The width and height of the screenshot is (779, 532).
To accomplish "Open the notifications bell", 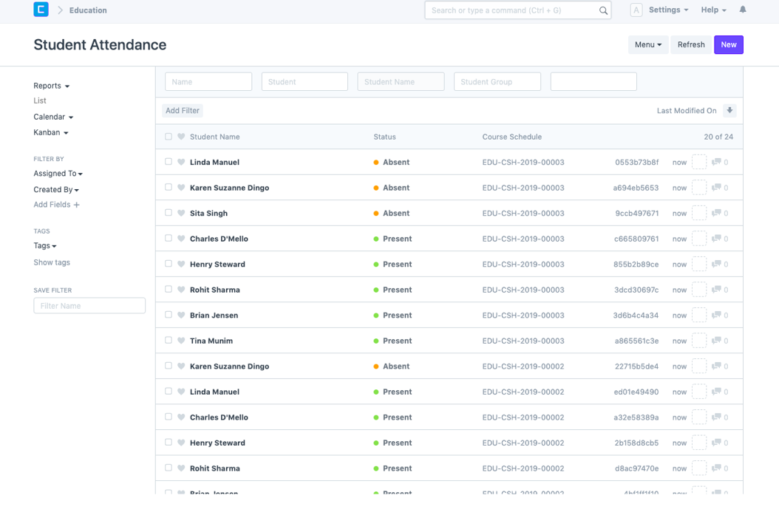I will point(743,10).
